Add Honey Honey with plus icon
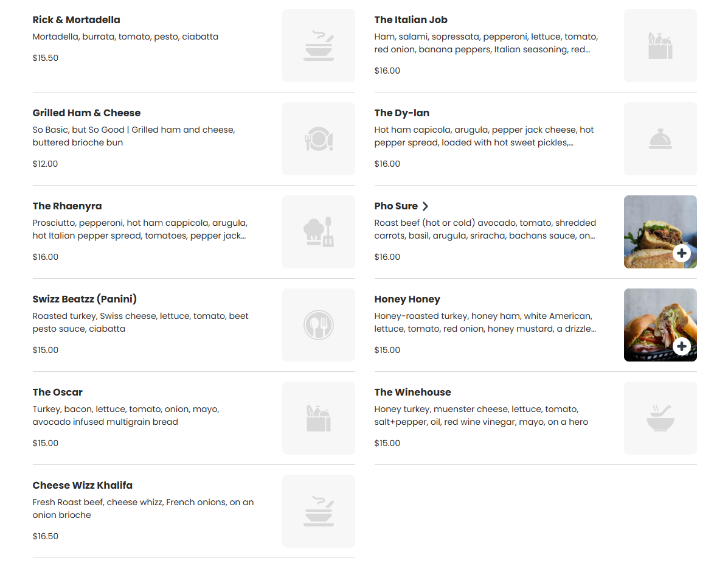The width and height of the screenshot is (728, 566). pos(682,346)
